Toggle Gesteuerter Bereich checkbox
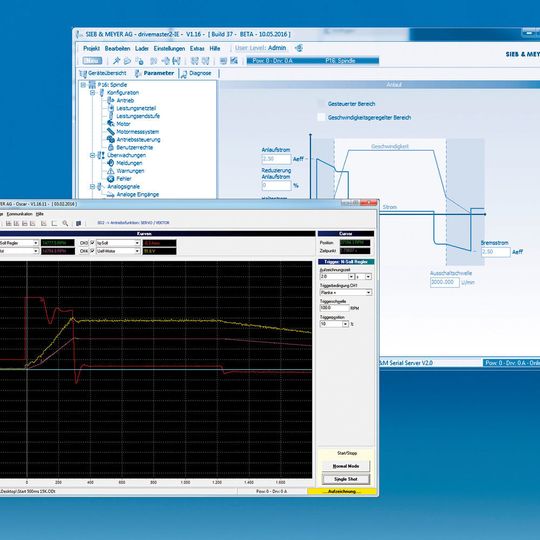 coord(321,104)
